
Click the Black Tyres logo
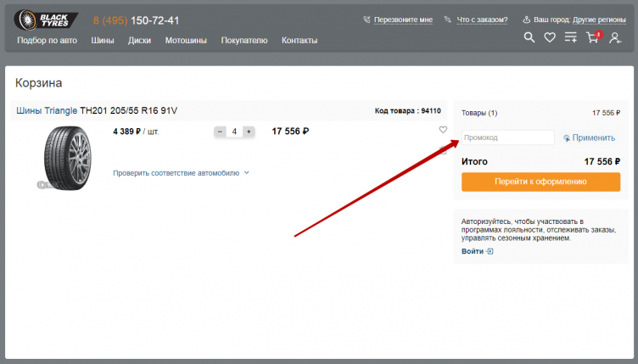point(45,20)
